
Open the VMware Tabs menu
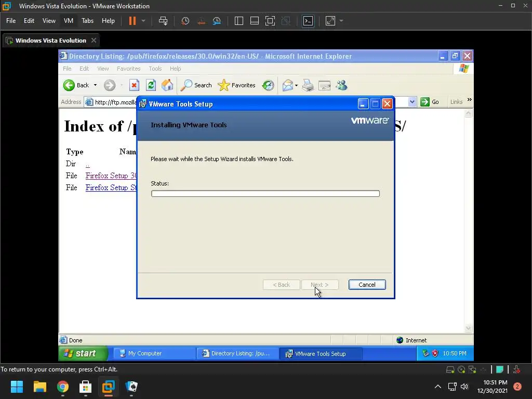87,21
